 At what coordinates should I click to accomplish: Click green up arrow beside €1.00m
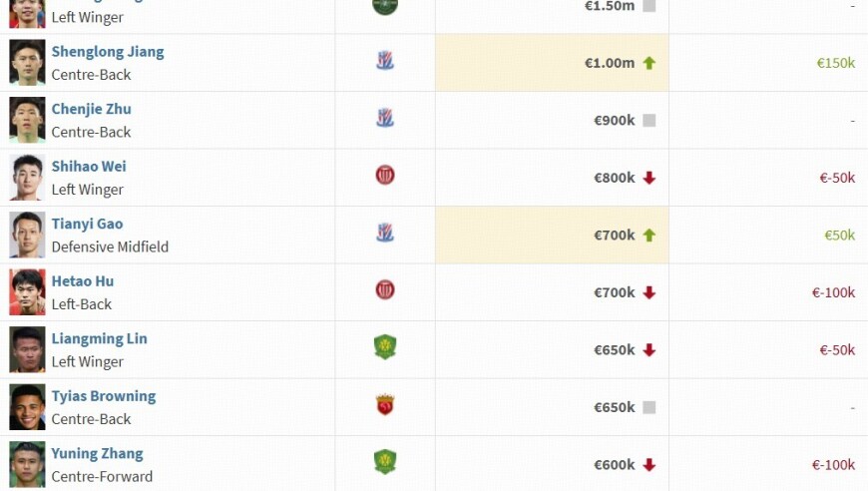(x=650, y=63)
